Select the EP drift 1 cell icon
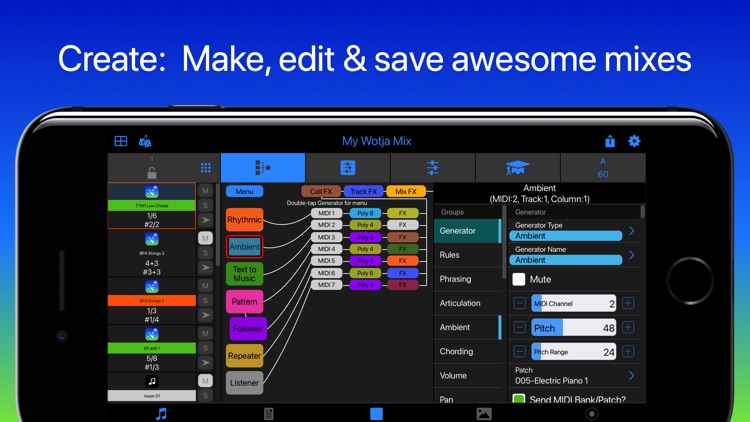This screenshot has width=750, height=422. pyautogui.click(x=152, y=334)
